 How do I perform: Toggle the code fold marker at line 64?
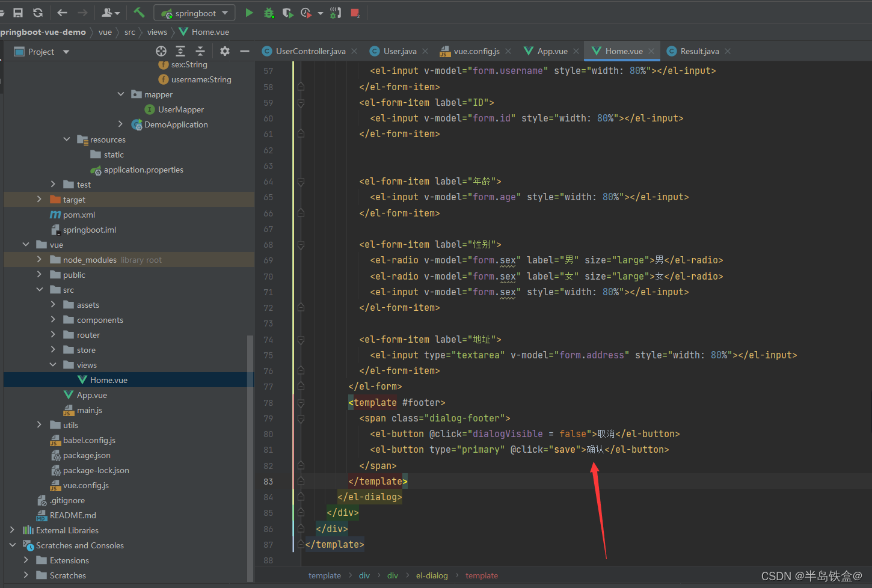tap(301, 181)
